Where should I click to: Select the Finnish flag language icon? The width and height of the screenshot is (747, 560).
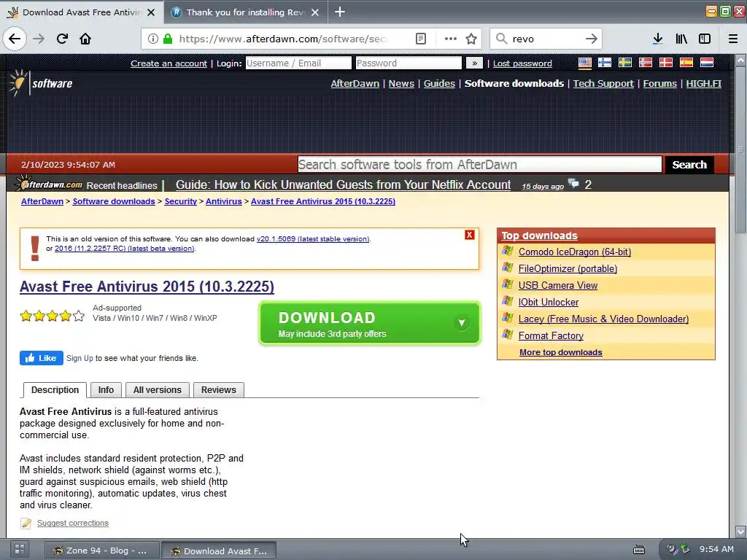(x=605, y=63)
